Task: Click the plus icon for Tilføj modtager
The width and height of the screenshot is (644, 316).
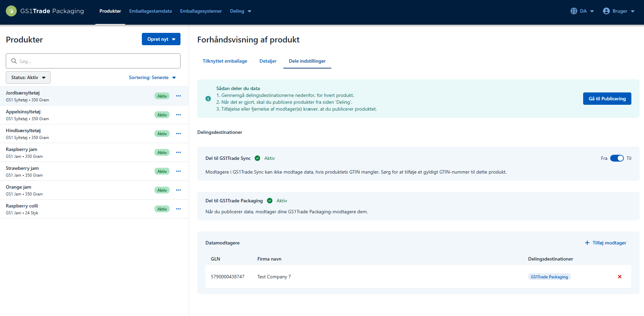Action: pos(587,243)
